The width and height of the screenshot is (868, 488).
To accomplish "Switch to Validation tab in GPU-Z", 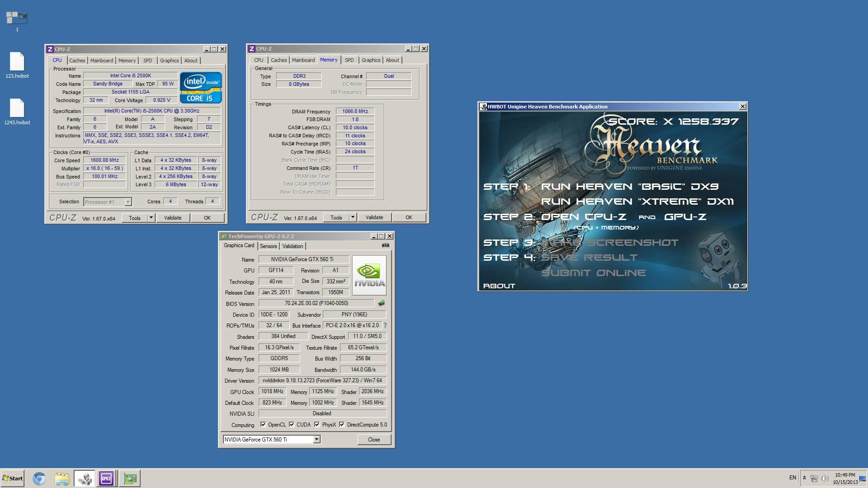I will [292, 246].
